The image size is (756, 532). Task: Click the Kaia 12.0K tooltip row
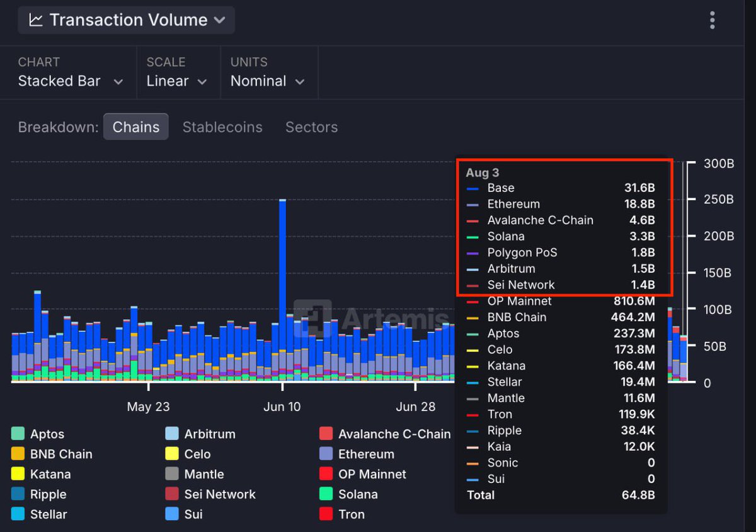(561, 446)
